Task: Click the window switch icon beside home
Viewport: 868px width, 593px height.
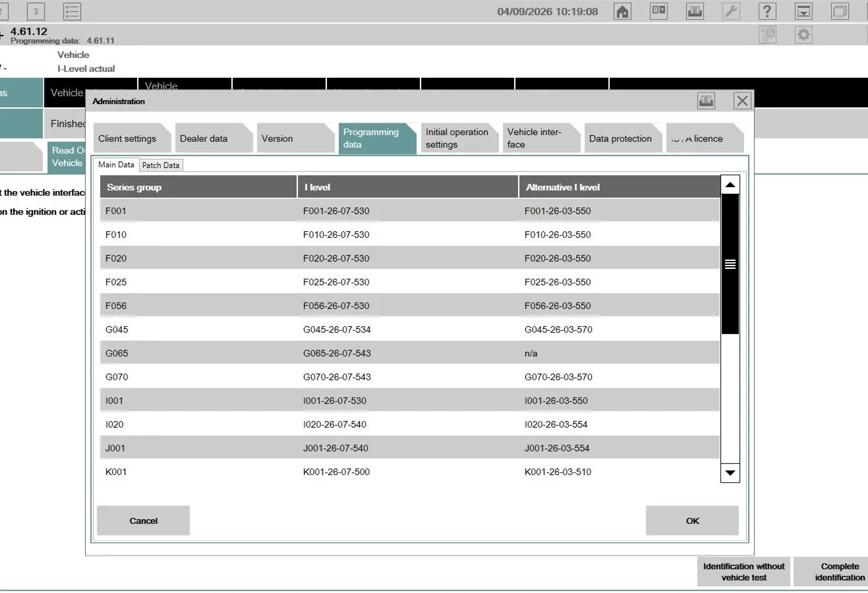Action: (658, 11)
